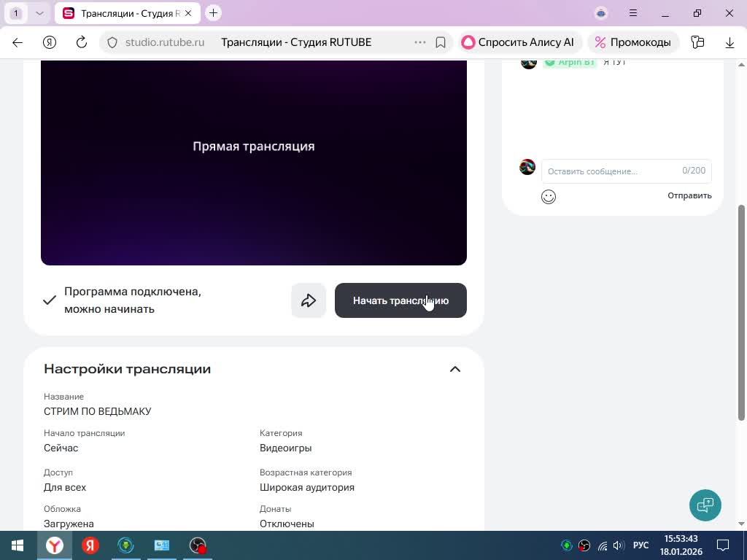Open browser downloads arrow icon
Image resolution: width=747 pixels, height=560 pixels.
[x=729, y=42]
